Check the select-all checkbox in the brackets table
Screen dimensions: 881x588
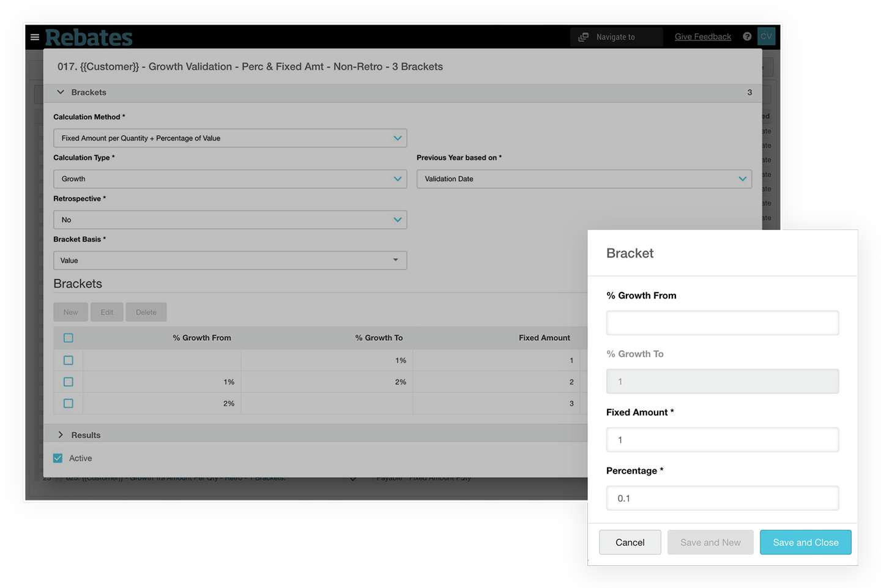click(x=68, y=338)
